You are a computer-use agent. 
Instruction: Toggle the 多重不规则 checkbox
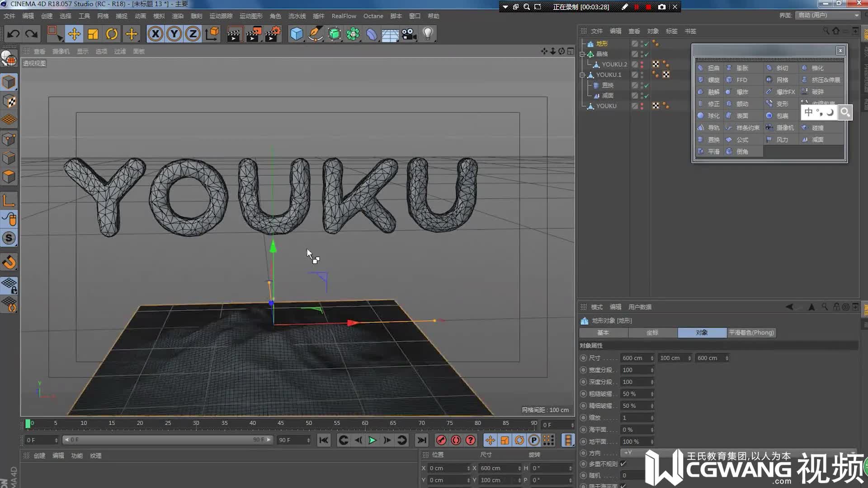coord(623,464)
